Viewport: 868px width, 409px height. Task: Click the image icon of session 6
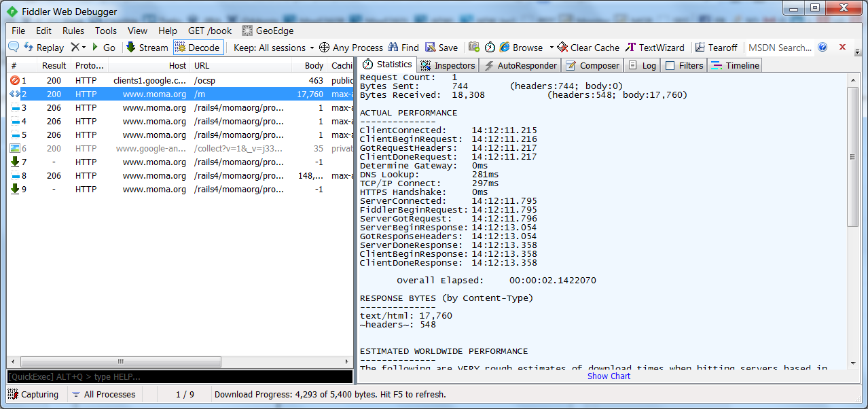(15, 148)
